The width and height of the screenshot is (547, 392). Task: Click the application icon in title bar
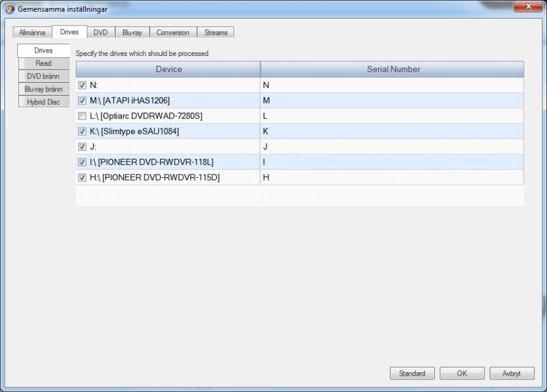click(9, 9)
